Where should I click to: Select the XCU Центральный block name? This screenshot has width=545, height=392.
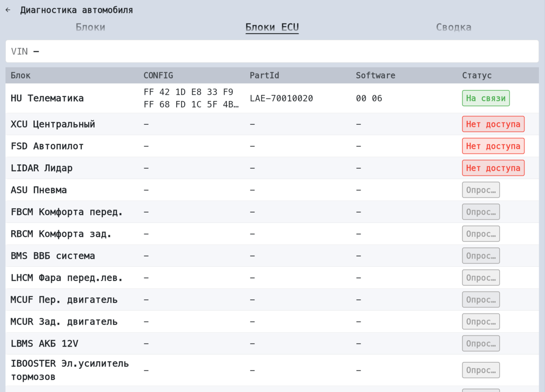[53, 124]
